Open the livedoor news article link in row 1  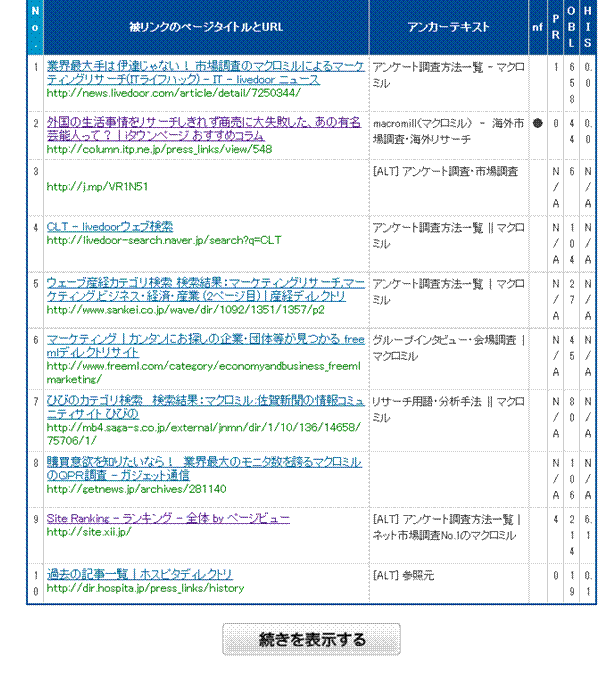(x=206, y=73)
